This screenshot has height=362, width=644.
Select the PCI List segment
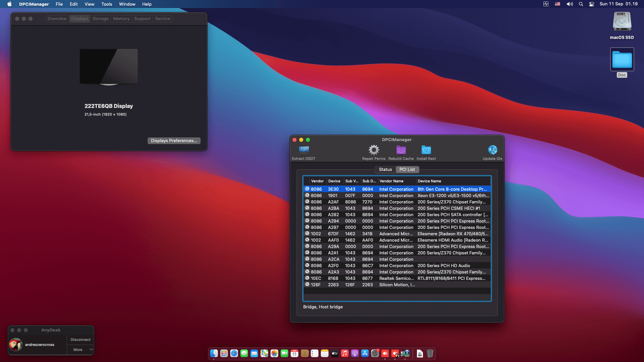point(407,170)
